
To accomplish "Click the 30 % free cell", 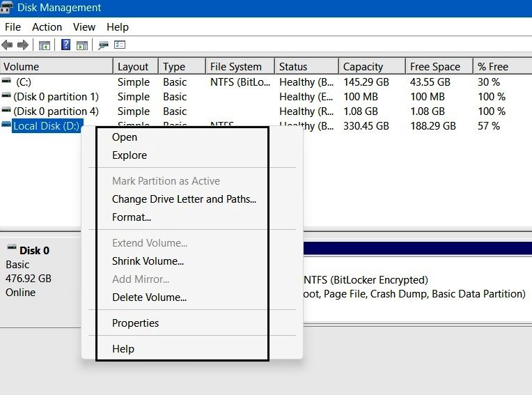I will point(489,82).
